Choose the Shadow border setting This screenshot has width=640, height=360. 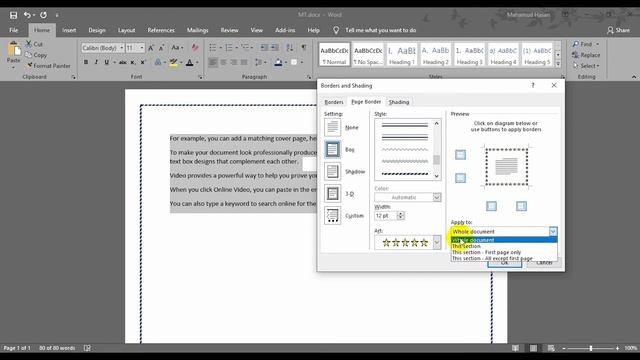pyautogui.click(x=332, y=171)
